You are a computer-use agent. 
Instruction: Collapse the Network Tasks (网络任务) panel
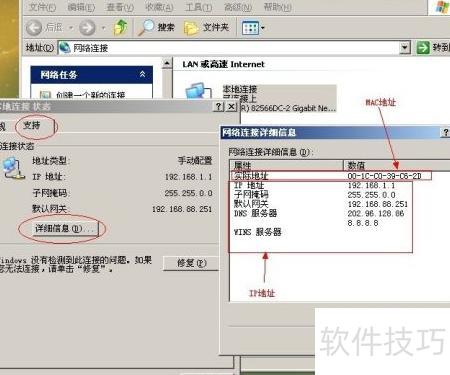(142, 74)
